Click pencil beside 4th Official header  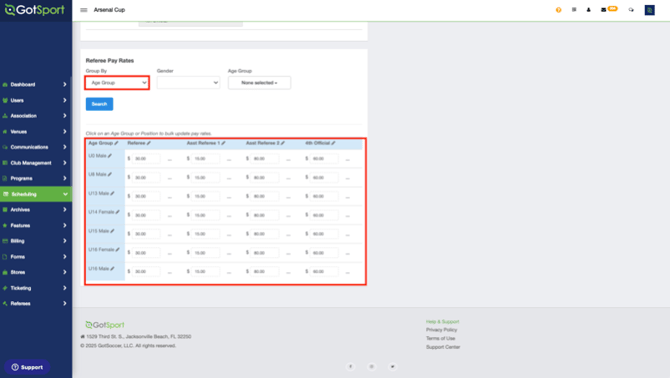[333, 143]
